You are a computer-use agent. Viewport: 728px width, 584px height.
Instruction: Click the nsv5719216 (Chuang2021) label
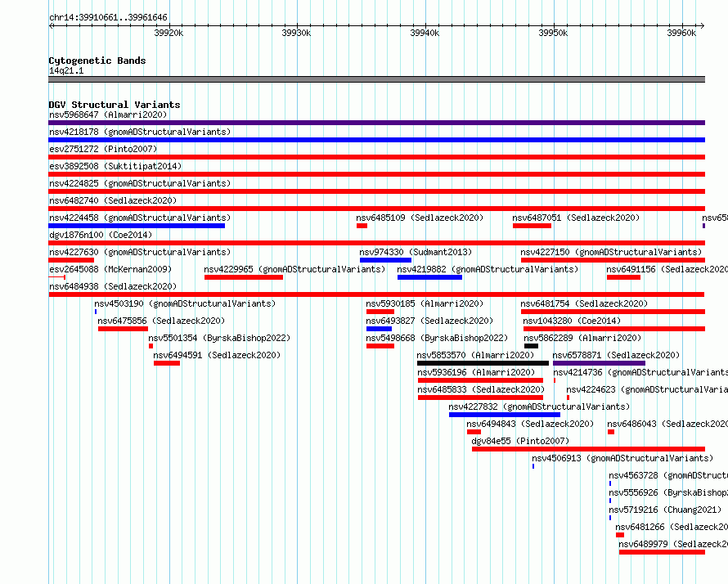tap(665, 510)
